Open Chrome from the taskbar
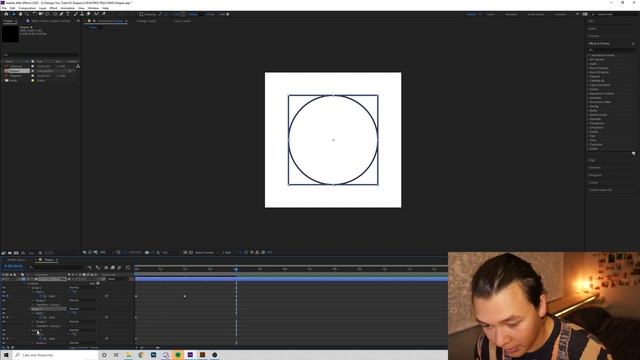This screenshot has height=360, width=640. (x=141, y=355)
